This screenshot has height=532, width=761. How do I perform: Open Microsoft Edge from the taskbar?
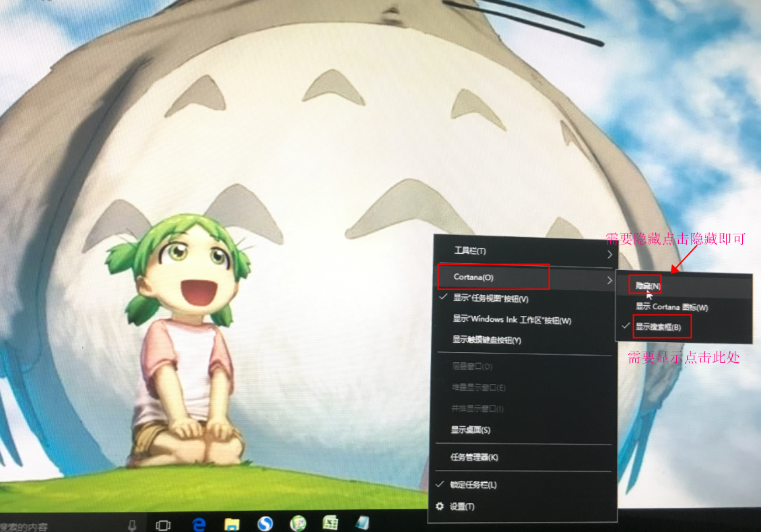click(199, 524)
